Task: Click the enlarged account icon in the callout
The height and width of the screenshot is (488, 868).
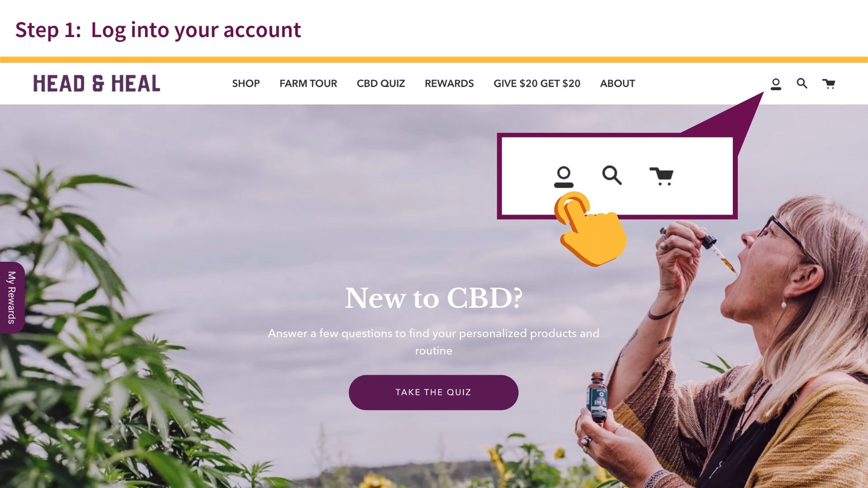Action: point(564,177)
